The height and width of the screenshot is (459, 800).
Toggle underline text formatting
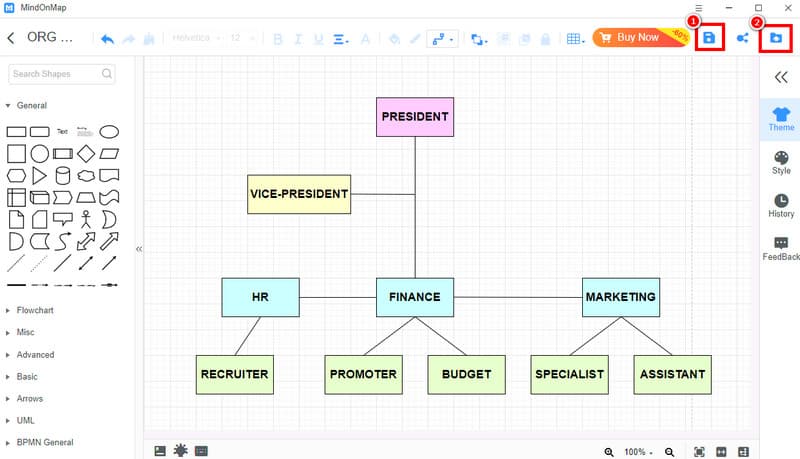pos(319,39)
